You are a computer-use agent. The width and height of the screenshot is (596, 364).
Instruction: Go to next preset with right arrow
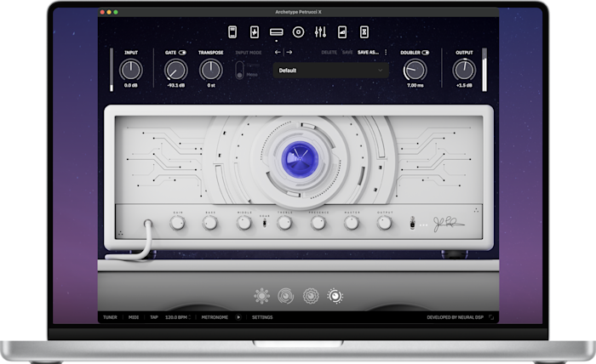(289, 53)
